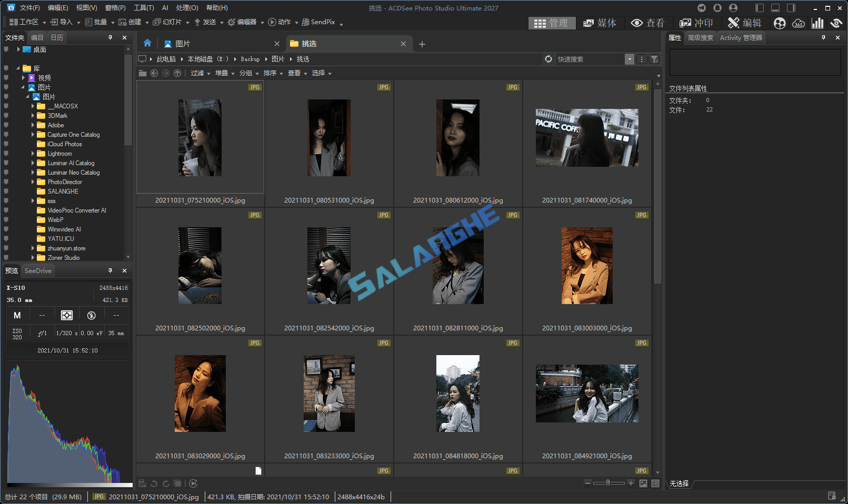Image resolution: width=848 pixels, height=504 pixels.
Task: Start slideshow playback from the bottom toolbar
Action: pos(193,483)
